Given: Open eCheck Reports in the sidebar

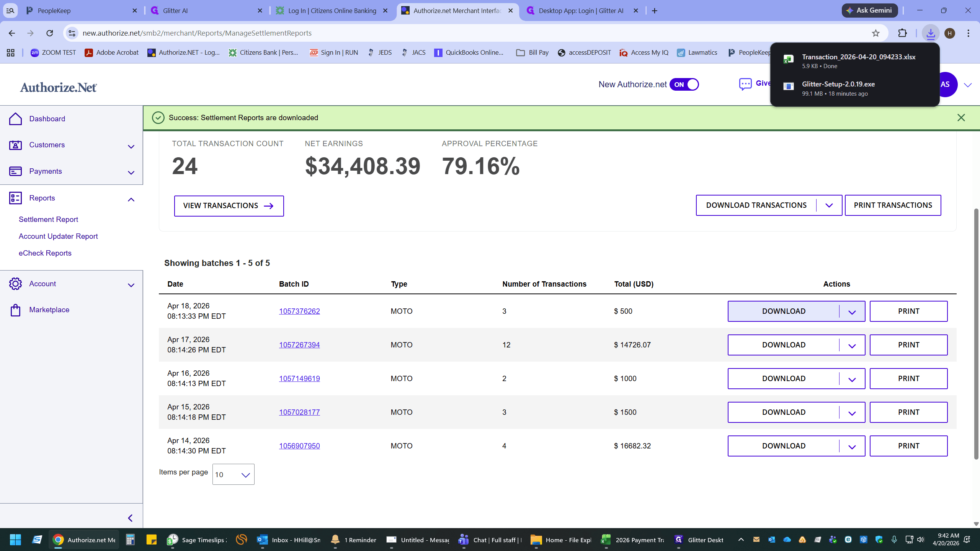Looking at the screenshot, I should click(x=45, y=253).
